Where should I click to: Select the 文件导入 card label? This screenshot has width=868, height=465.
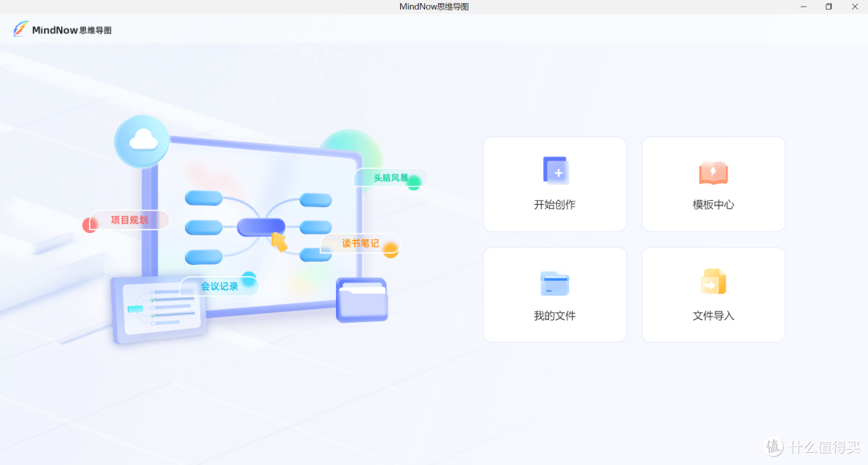pos(713,316)
